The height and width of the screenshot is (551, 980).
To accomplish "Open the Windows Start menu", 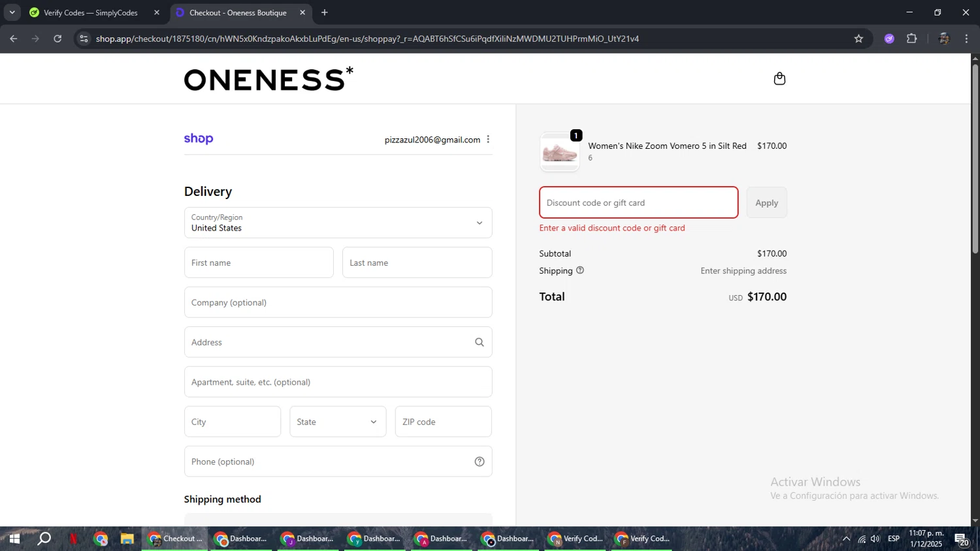I will [14, 539].
